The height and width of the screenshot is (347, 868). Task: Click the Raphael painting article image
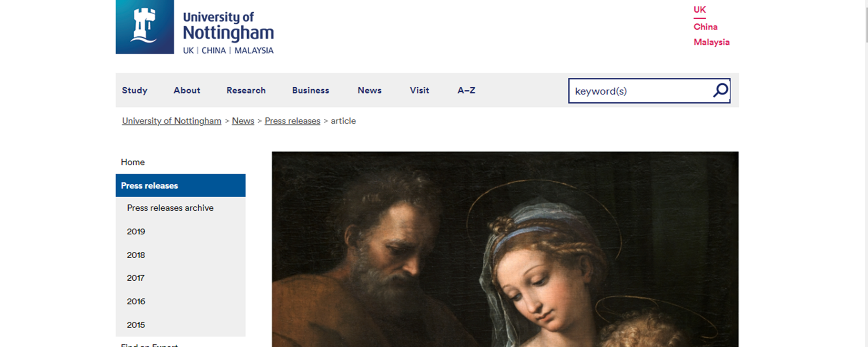505,249
